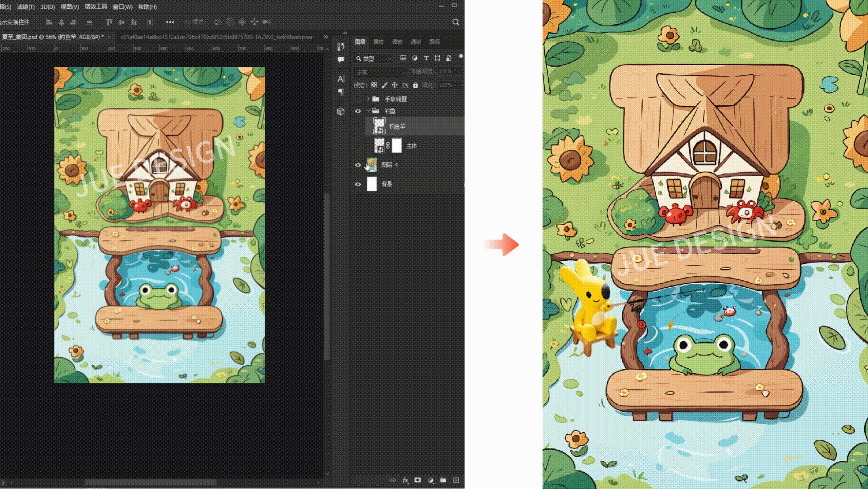868x489 pixels.
Task: Align top edges in the options bar
Action: pyautogui.click(x=109, y=22)
